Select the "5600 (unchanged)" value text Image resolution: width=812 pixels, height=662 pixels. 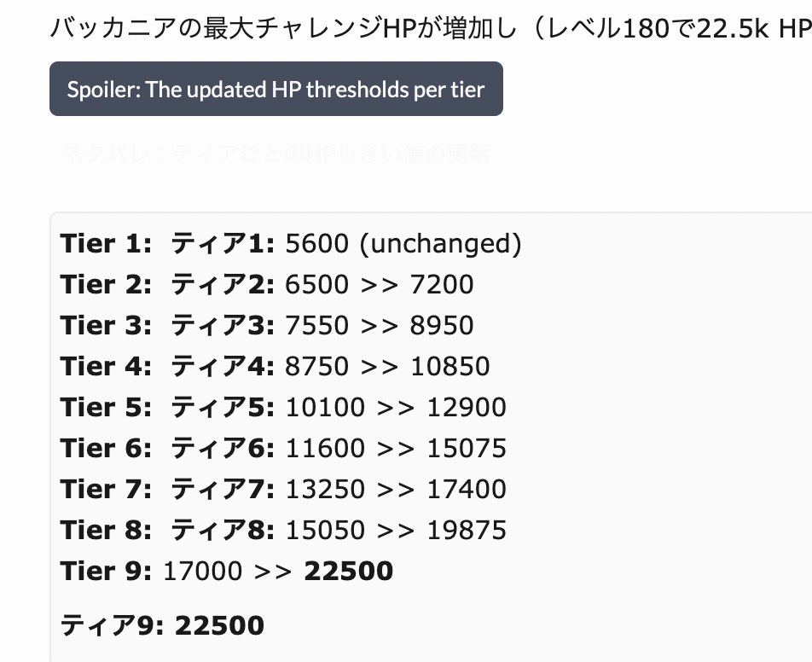click(x=403, y=244)
